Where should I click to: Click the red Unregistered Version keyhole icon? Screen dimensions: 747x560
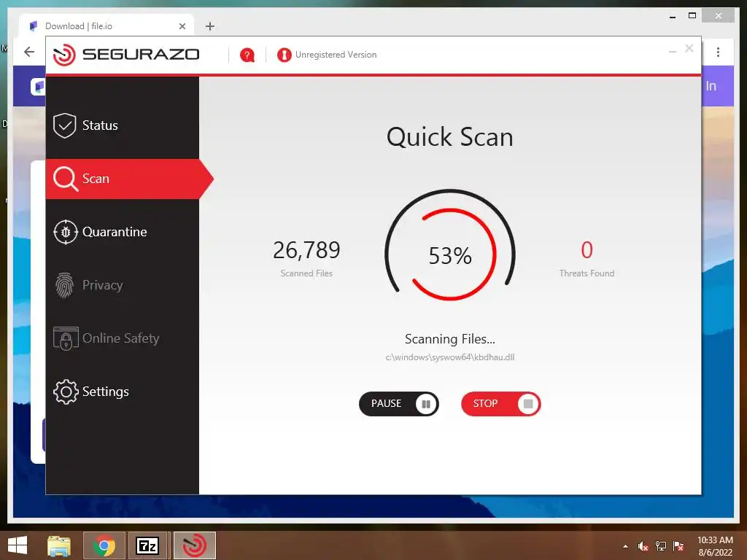(x=284, y=55)
